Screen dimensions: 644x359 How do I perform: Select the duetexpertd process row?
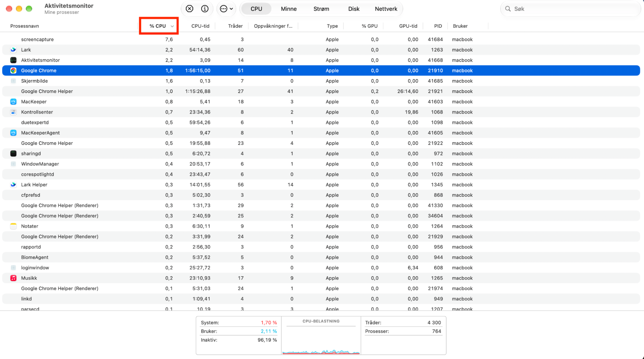pyautogui.click(x=321, y=122)
